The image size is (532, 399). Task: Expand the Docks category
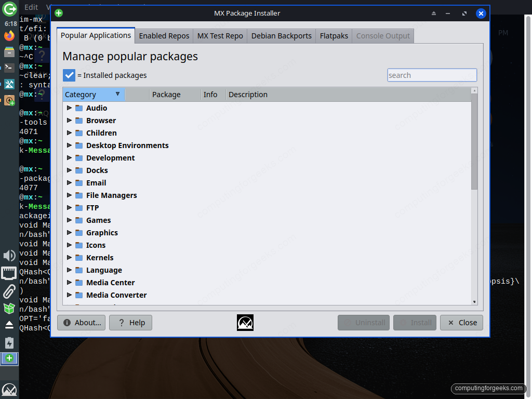click(69, 170)
